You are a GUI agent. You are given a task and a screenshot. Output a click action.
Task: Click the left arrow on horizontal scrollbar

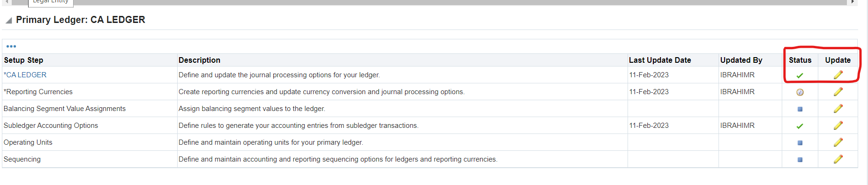click(x=7, y=2)
